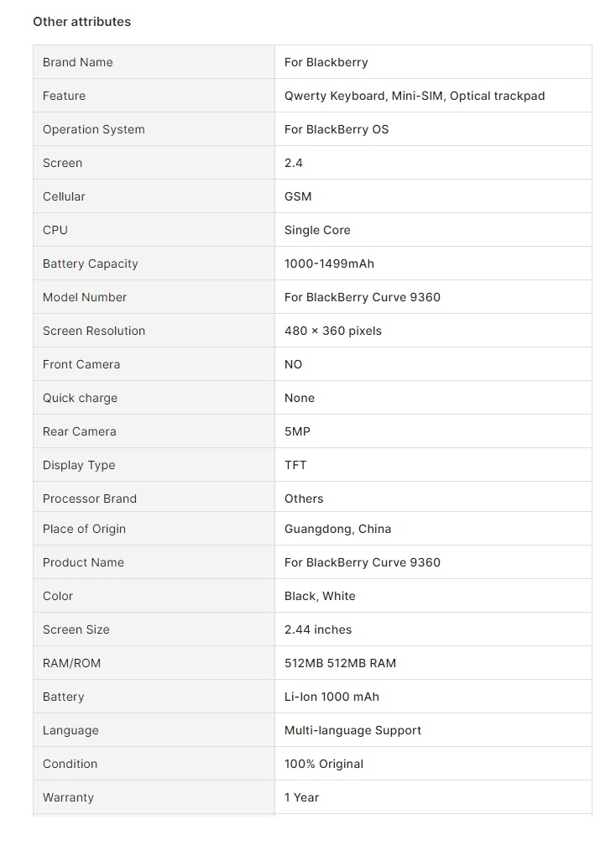Image resolution: width=616 pixels, height=846 pixels.
Task: Click the "Other attributes" heading
Action: (81, 22)
